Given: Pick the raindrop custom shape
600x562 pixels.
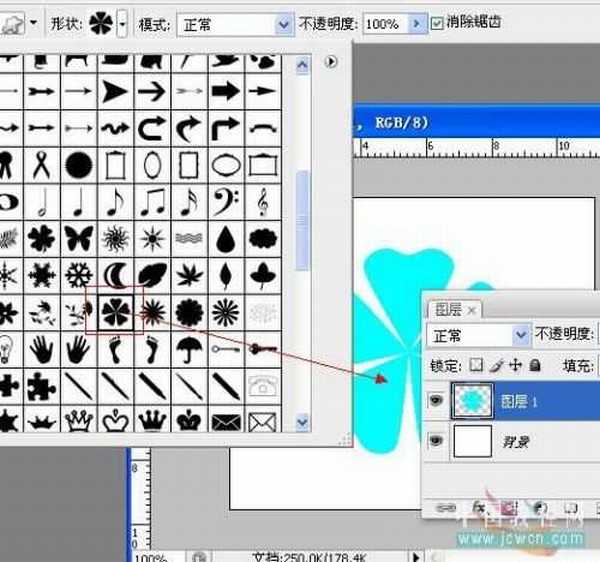Looking at the screenshot, I should click(x=225, y=238).
